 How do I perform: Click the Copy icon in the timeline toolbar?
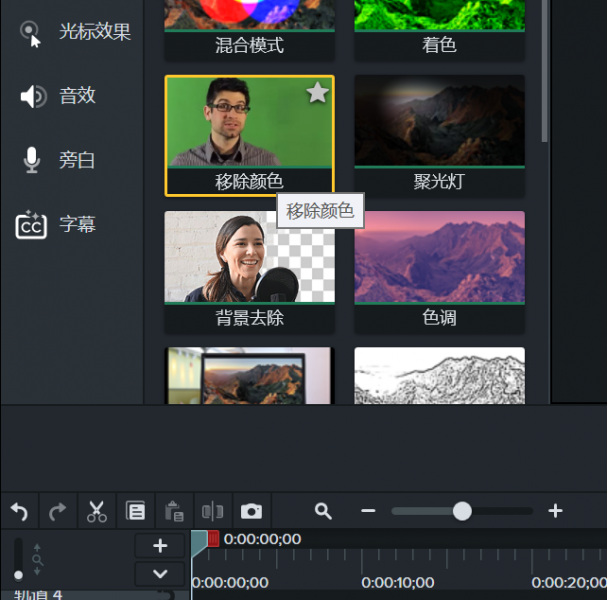point(135,511)
